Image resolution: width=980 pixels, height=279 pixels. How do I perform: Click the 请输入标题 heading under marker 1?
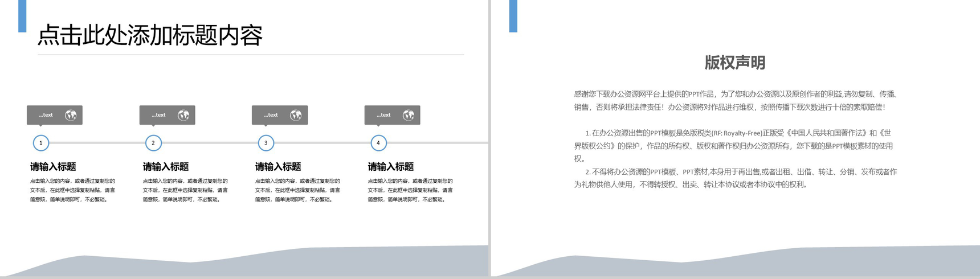click(x=53, y=167)
